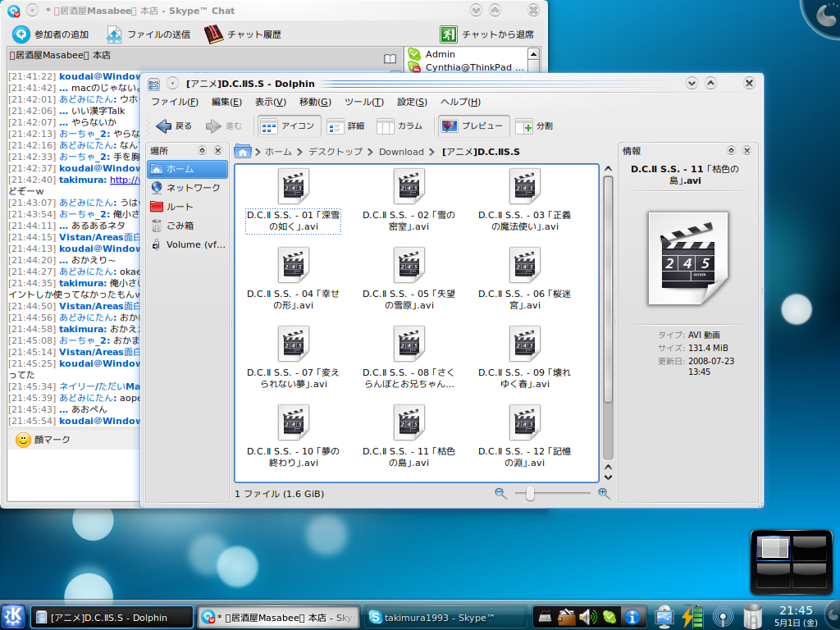The height and width of the screenshot is (630, 840).
Task: Open the Tools menu in Dolphin
Action: click(363, 102)
